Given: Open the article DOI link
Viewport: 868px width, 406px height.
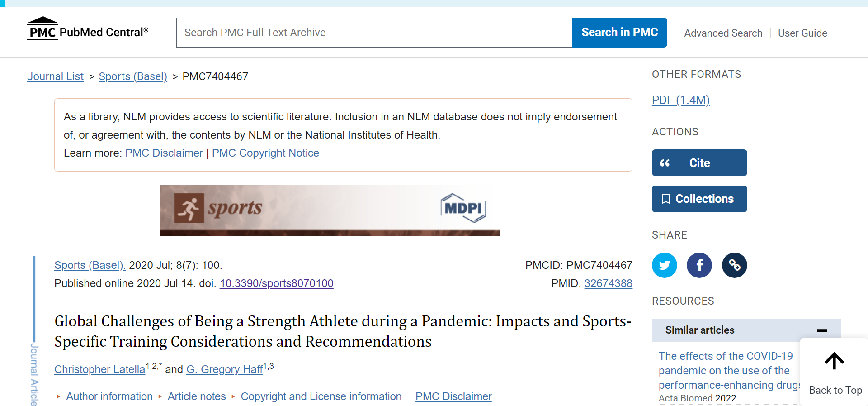Looking at the screenshot, I should [x=276, y=283].
